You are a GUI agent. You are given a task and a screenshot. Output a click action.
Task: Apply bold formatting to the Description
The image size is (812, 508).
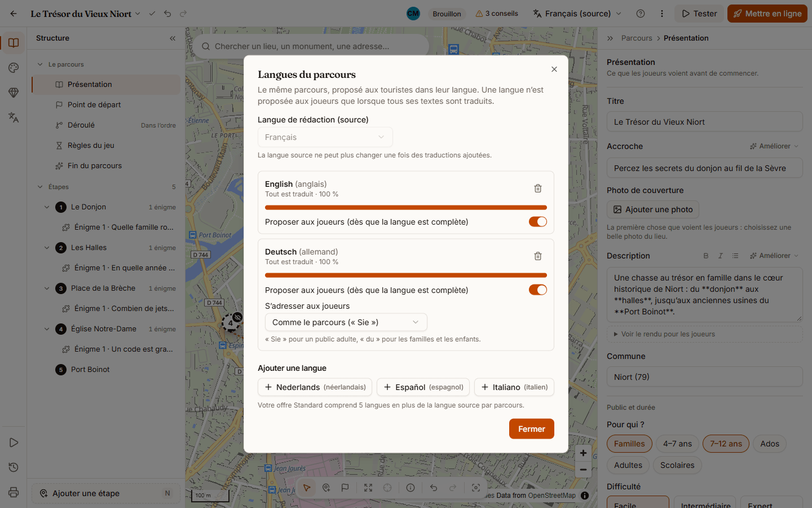[x=706, y=256]
